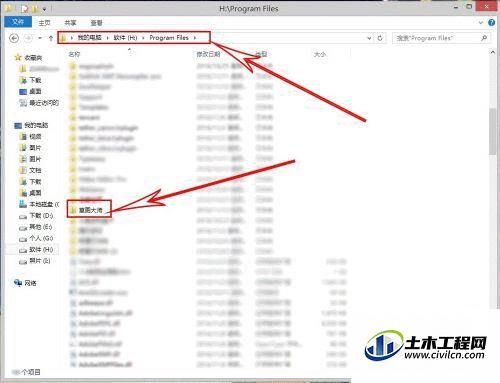
Task: Switch to the 主页 ribbon tab
Action: pos(44,23)
